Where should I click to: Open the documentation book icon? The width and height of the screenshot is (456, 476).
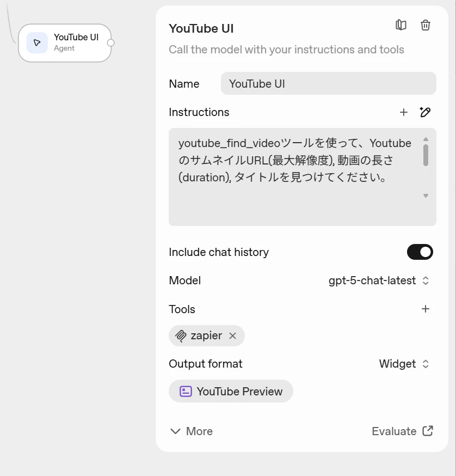[401, 25]
